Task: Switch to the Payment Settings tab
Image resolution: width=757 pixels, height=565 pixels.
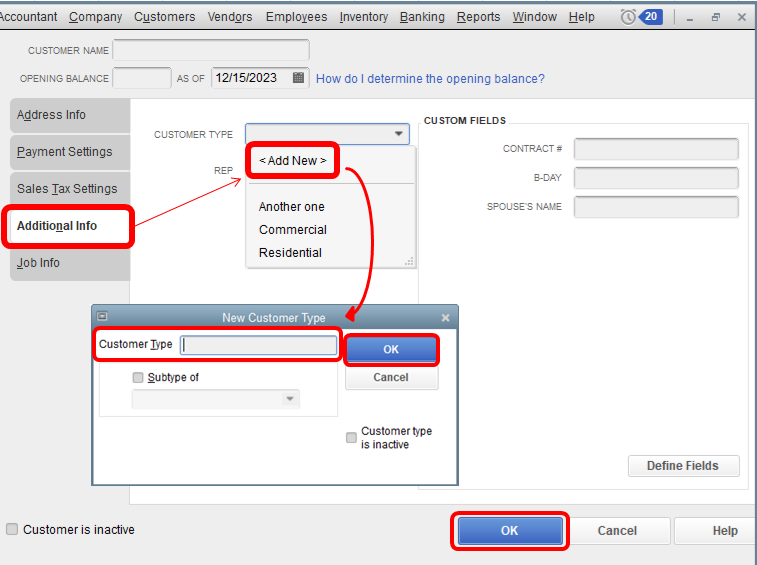Action: pyautogui.click(x=70, y=152)
